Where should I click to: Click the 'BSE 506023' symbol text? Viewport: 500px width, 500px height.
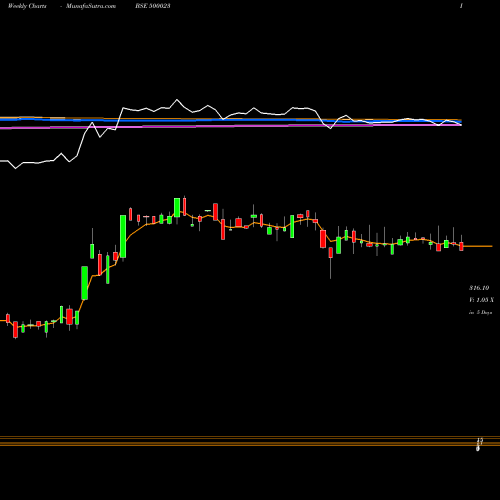[x=153, y=6]
